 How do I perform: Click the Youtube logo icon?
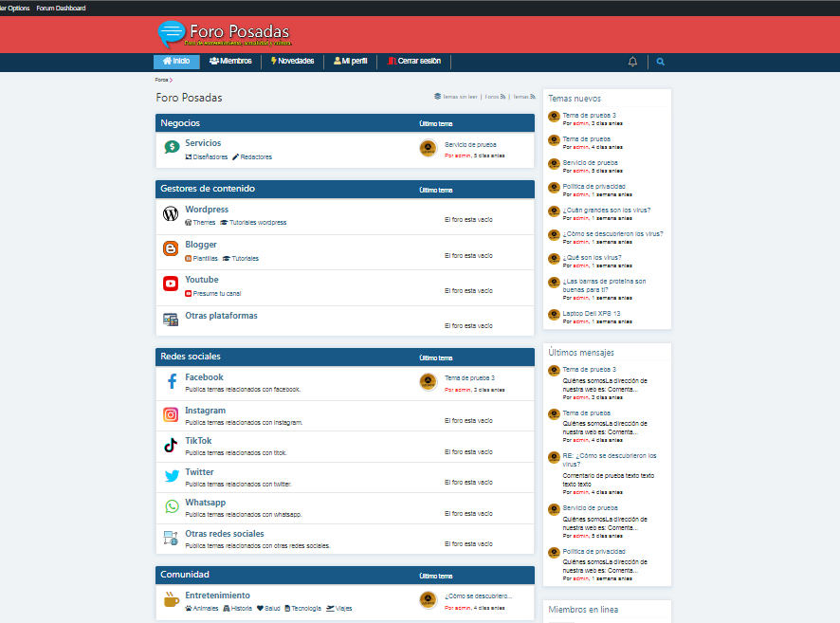(171, 284)
